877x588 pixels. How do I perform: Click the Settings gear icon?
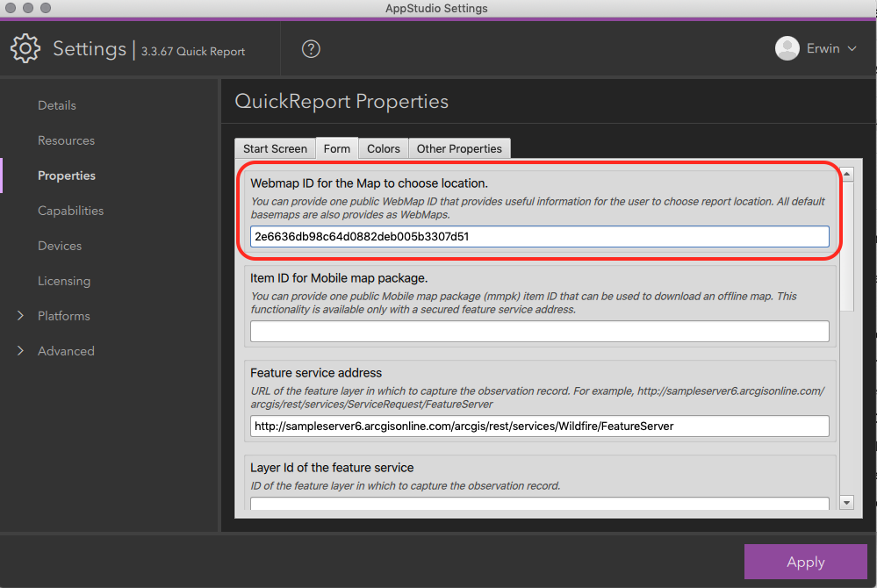(x=25, y=48)
